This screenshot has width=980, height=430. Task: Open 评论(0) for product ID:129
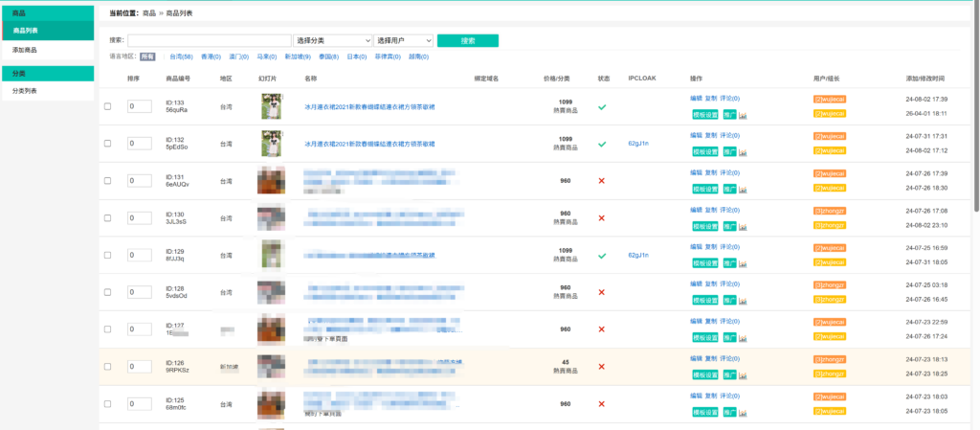(730, 246)
